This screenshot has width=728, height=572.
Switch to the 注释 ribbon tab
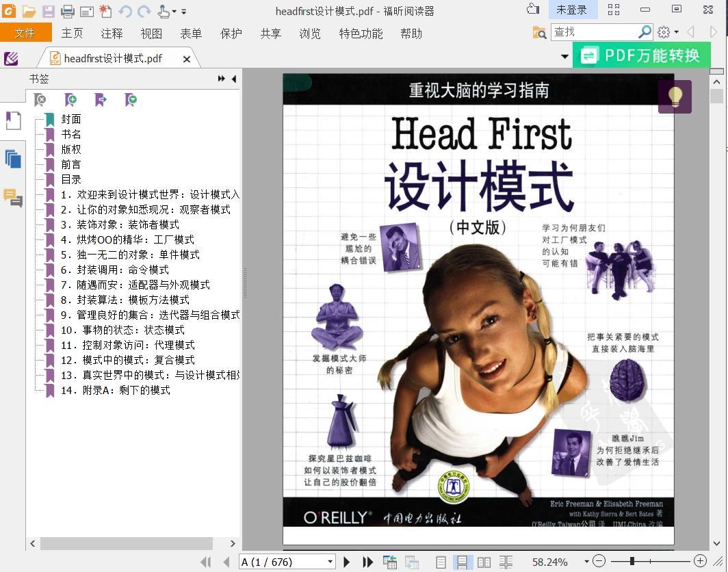(112, 33)
